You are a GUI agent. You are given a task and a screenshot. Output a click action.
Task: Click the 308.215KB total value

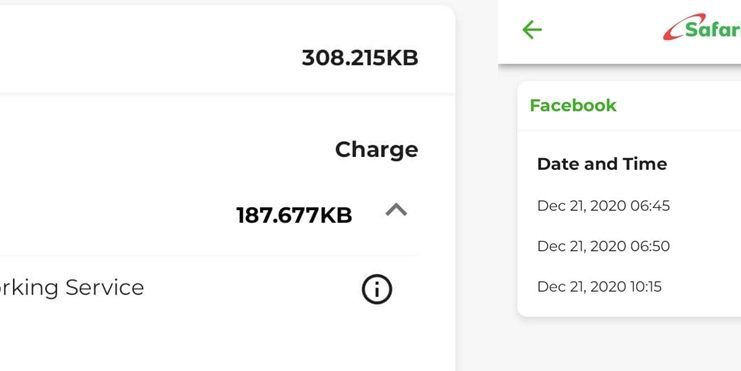tap(360, 58)
